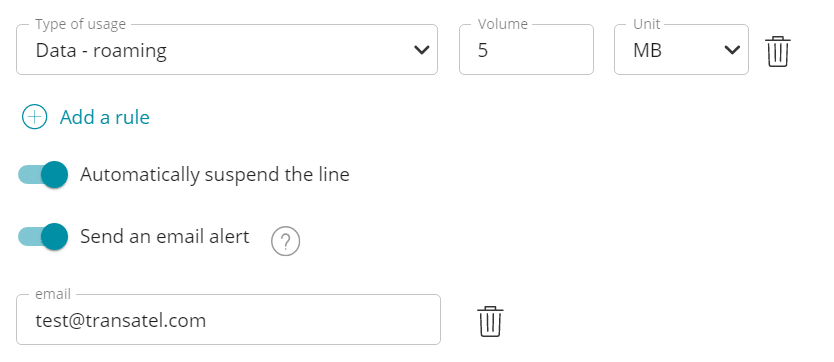Click the value 5 in Volume
The image size is (834, 362).
[482, 51]
